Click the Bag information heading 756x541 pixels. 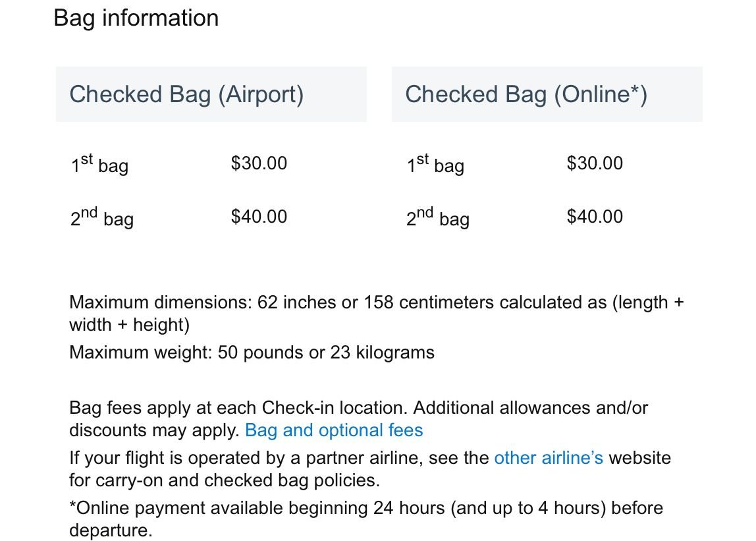point(136,18)
